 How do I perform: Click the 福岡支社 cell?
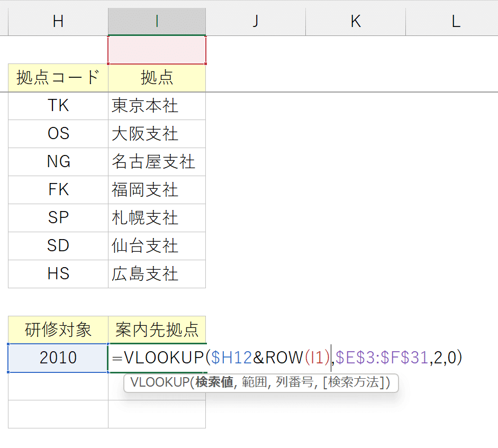point(156,190)
